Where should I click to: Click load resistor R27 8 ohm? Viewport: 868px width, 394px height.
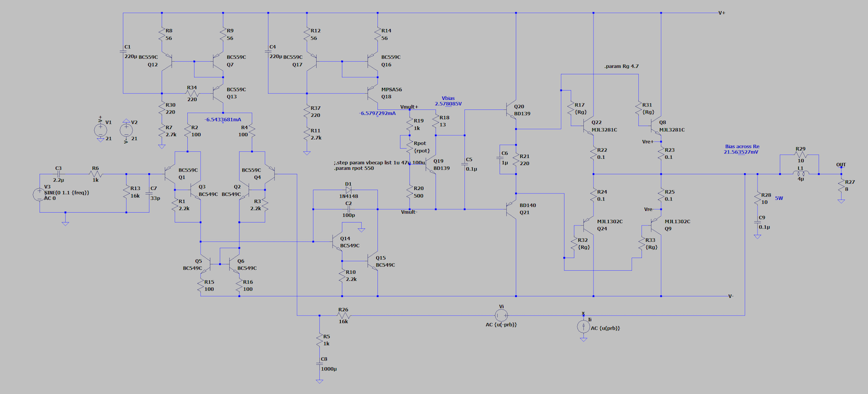click(841, 186)
